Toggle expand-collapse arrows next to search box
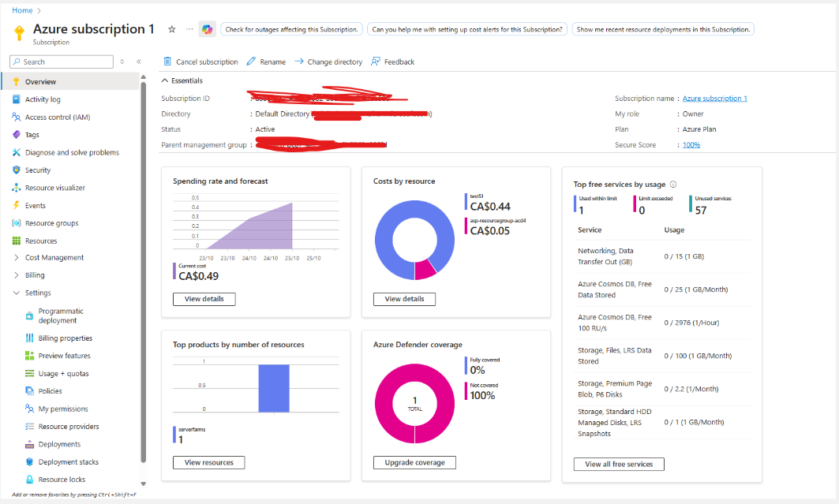 pyautogui.click(x=122, y=62)
